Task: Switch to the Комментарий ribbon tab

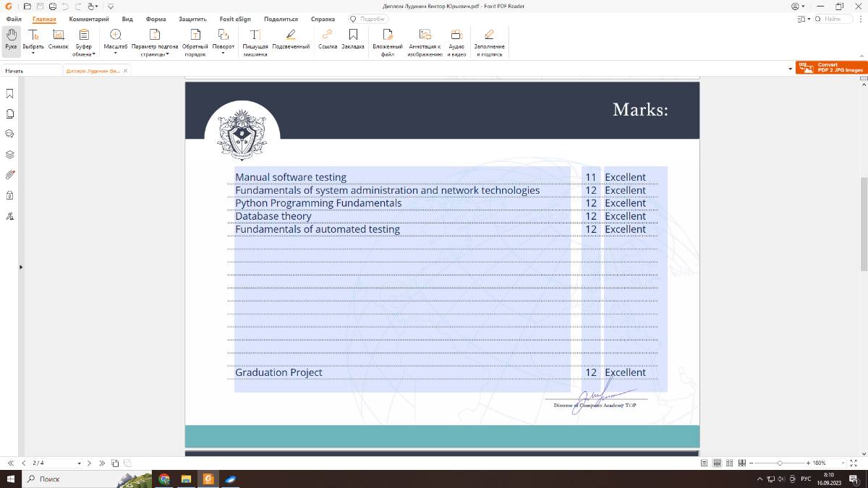Action: 89,19
